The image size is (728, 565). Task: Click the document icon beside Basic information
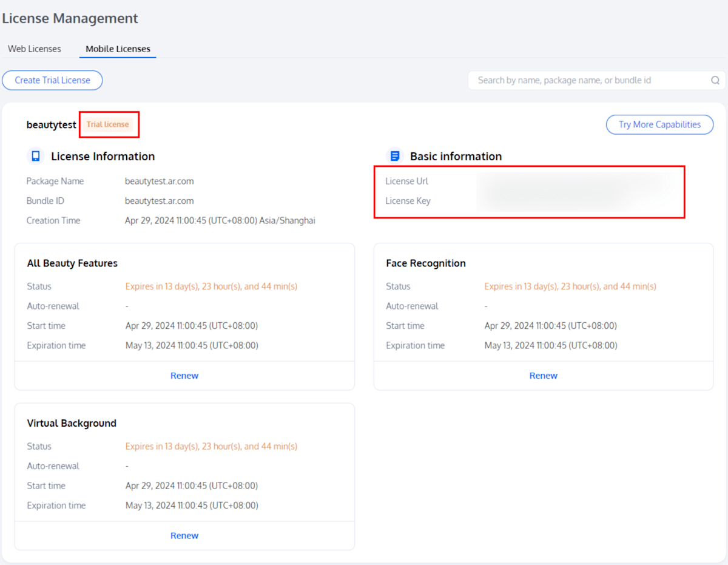[x=395, y=157]
